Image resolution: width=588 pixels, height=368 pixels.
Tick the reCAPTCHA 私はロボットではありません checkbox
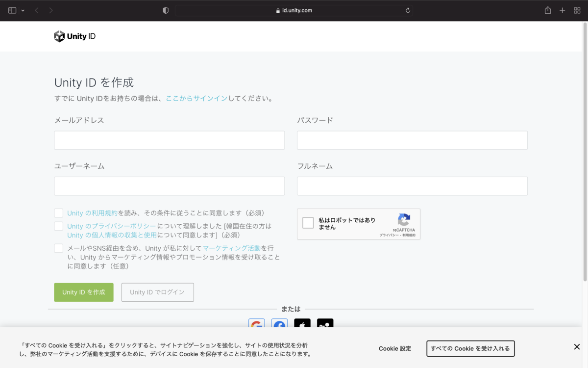[308, 223]
